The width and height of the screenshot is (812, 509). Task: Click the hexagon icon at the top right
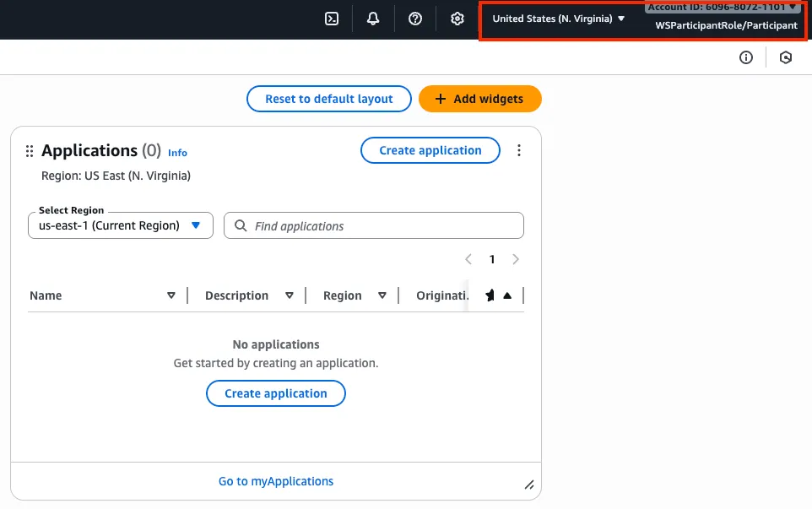tap(786, 57)
